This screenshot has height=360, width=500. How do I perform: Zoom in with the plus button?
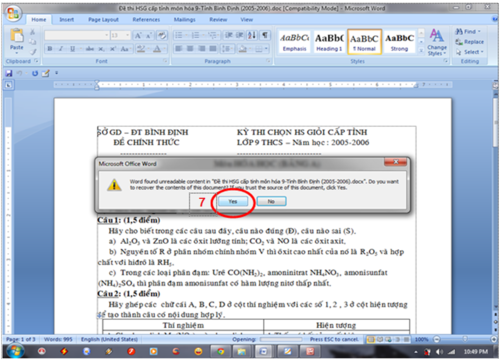pos(494,339)
